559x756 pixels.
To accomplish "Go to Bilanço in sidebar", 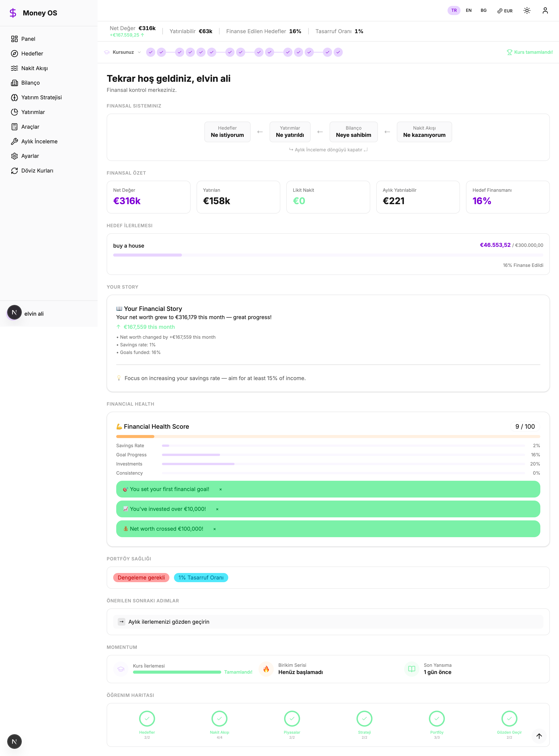I will pyautogui.click(x=49, y=83).
